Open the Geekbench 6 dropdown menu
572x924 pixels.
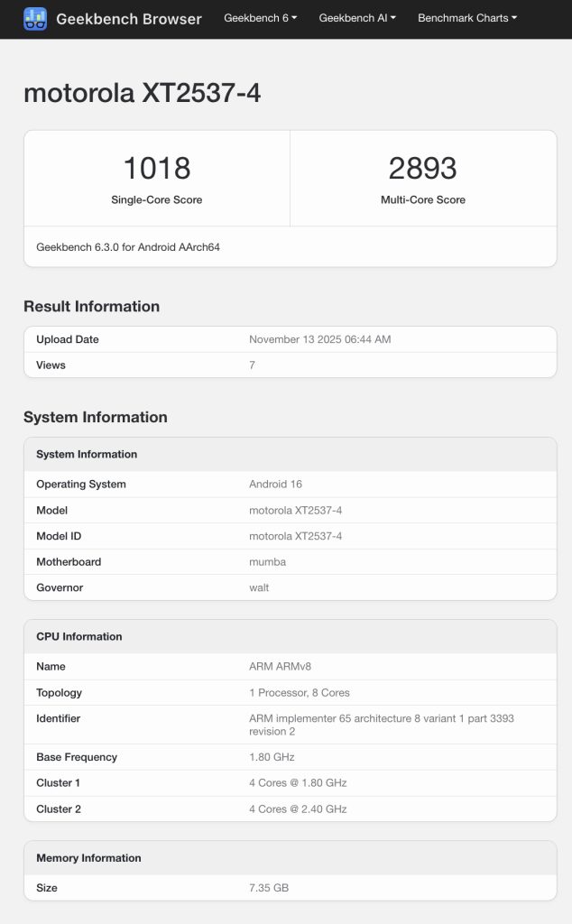[260, 17]
